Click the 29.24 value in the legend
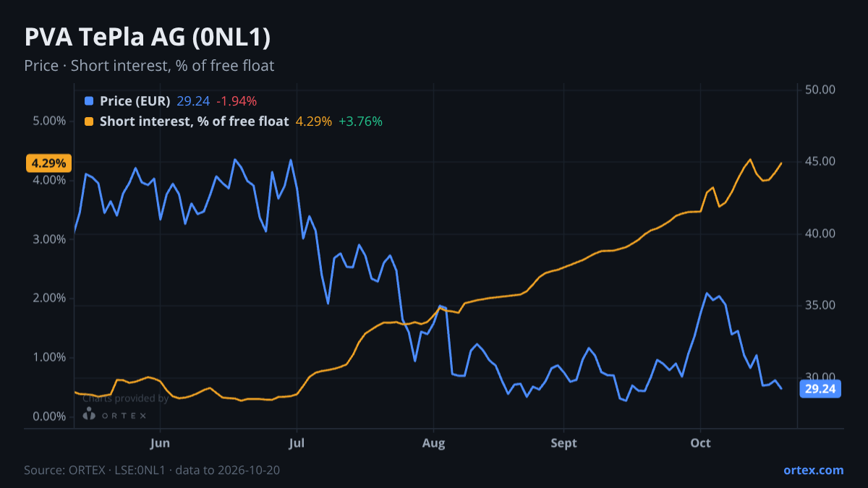The height and width of the screenshot is (488, 868). [x=193, y=101]
